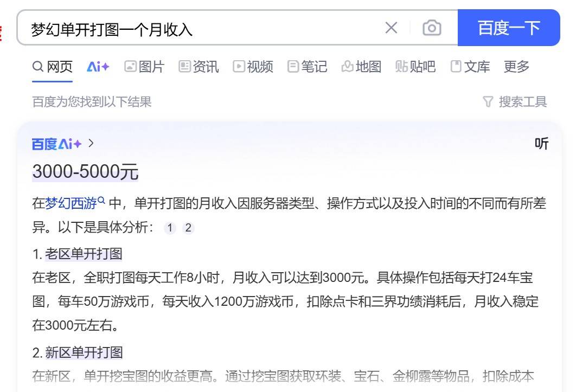Open the 更多 more dropdown
This screenshot has height=392, width=576.
coord(515,67)
